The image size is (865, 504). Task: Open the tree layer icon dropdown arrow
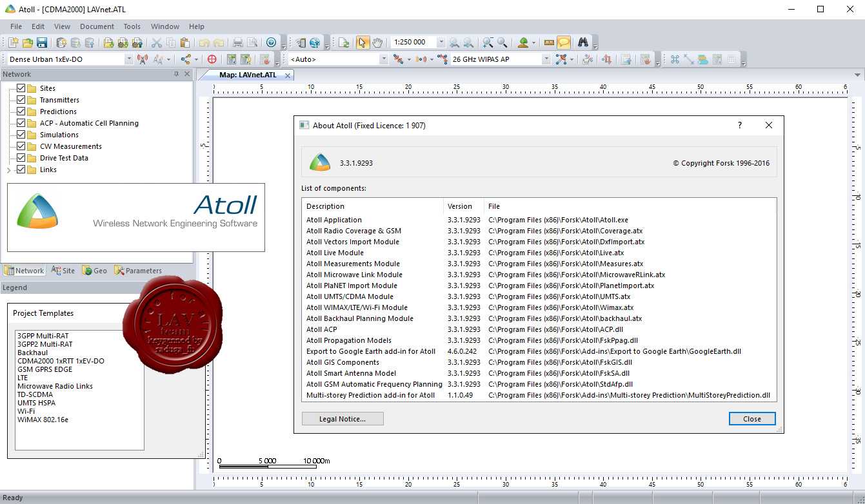click(535, 43)
